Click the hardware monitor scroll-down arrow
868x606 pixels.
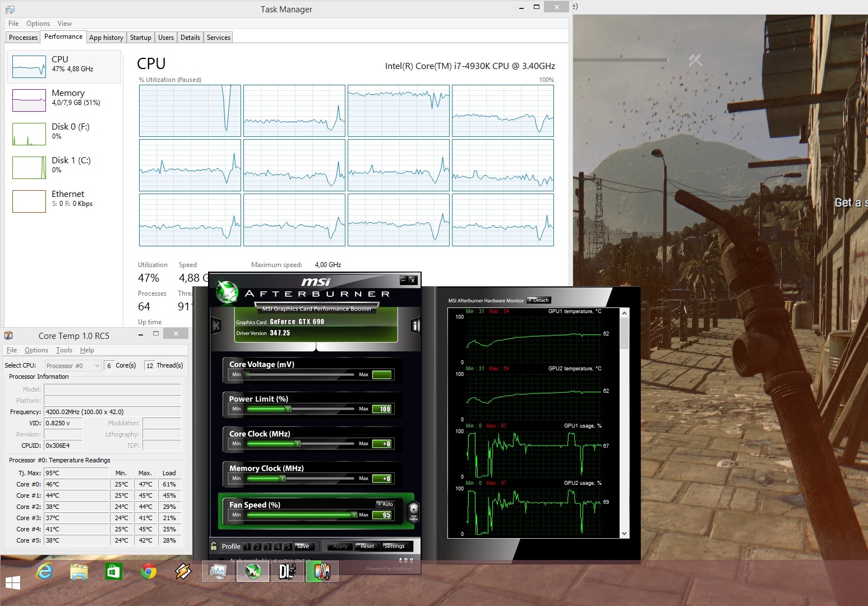pos(625,534)
